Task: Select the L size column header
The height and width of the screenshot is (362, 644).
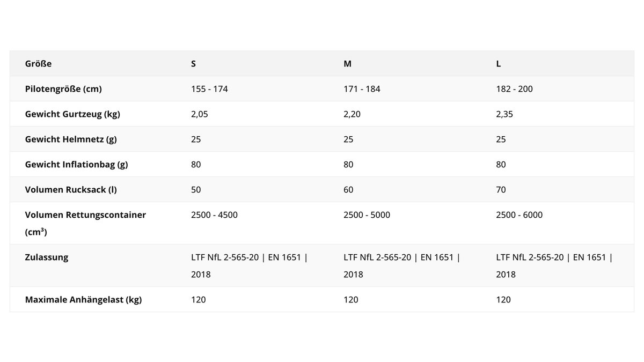Action: pos(499,64)
